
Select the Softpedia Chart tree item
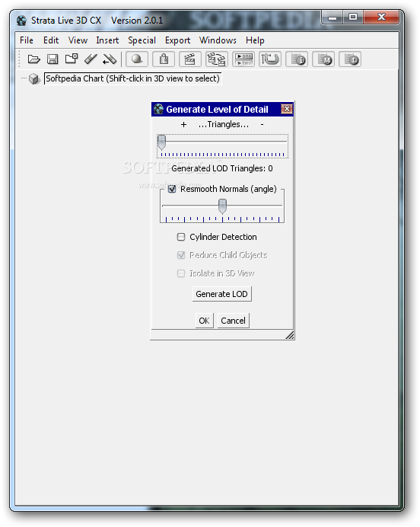(x=132, y=78)
